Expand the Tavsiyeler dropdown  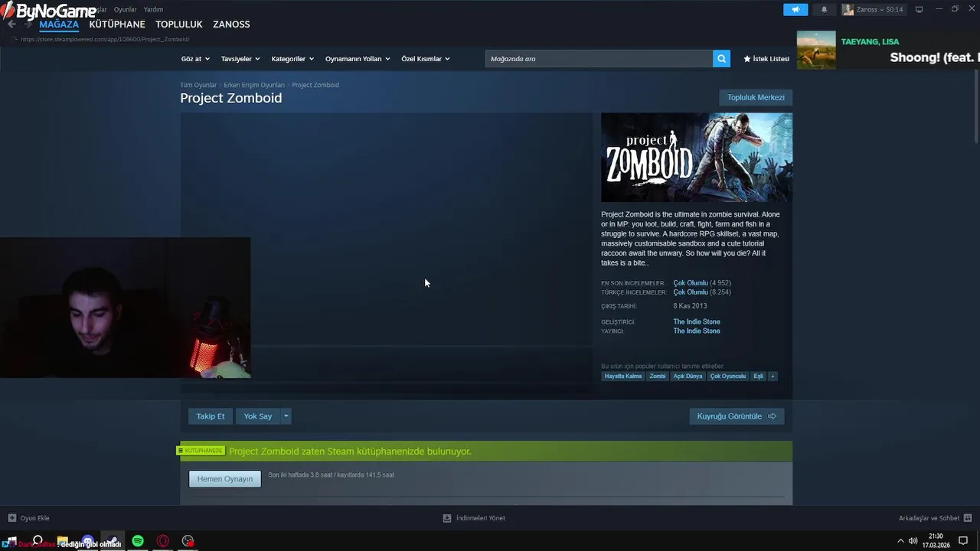point(240,59)
